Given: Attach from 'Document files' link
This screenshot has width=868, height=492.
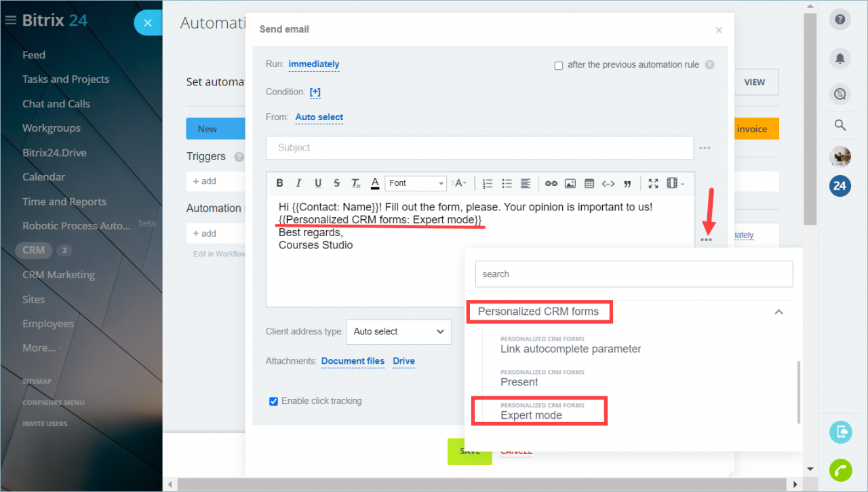Looking at the screenshot, I should 353,361.
